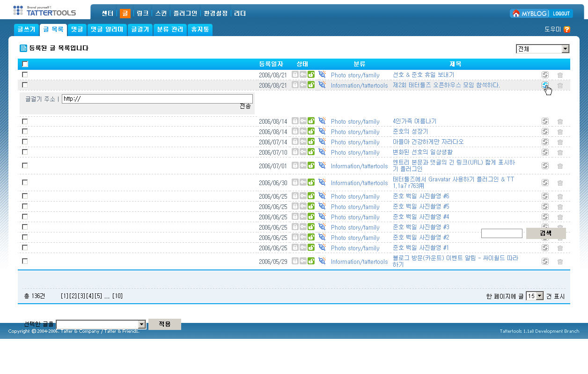Click the gray key icon for '4인가족 여름나기'
Viewport: 588px width, 374px height.
point(303,121)
